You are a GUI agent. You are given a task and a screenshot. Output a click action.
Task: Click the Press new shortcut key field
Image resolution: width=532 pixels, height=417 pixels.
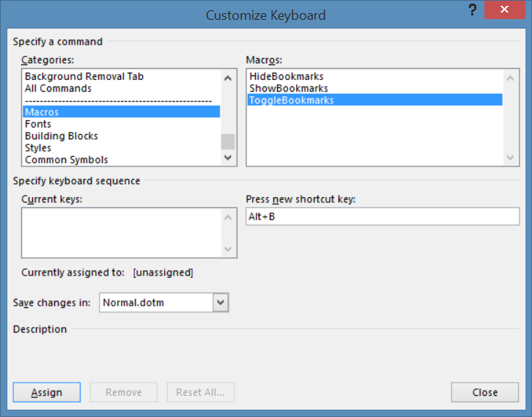[x=382, y=216]
